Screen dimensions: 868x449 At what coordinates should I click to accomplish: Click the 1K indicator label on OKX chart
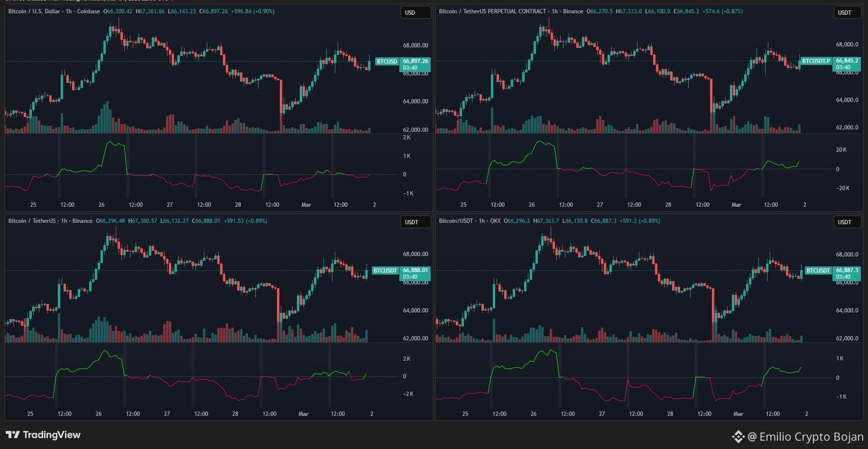click(840, 358)
